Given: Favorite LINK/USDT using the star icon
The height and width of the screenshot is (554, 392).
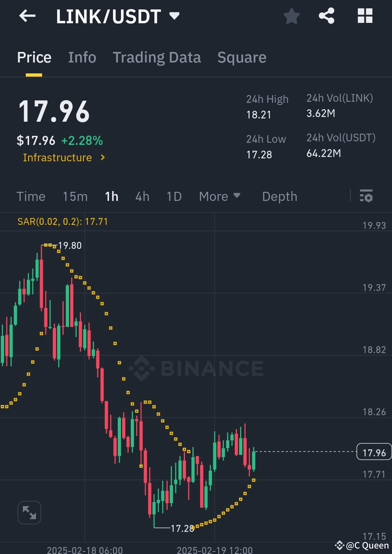Looking at the screenshot, I should click(292, 16).
